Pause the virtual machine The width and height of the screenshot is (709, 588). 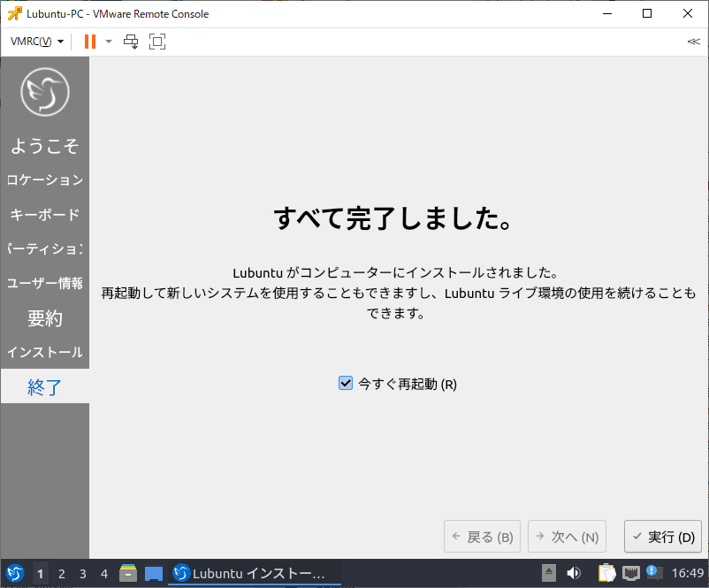[90, 42]
